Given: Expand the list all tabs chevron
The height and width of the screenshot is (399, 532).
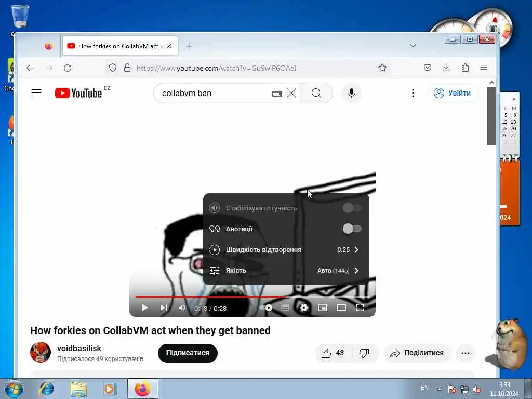Looking at the screenshot, I should pyautogui.click(x=413, y=46).
